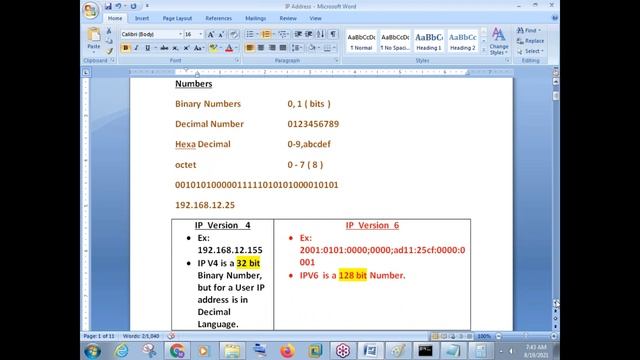Switch to the Insert tab
This screenshot has height=360, width=640.
tap(142, 18)
